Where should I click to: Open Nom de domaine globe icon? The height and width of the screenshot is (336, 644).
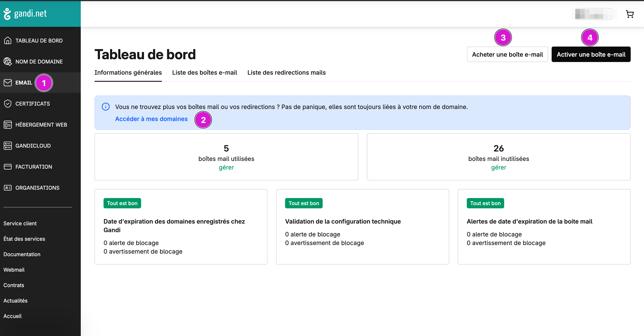[8, 61]
